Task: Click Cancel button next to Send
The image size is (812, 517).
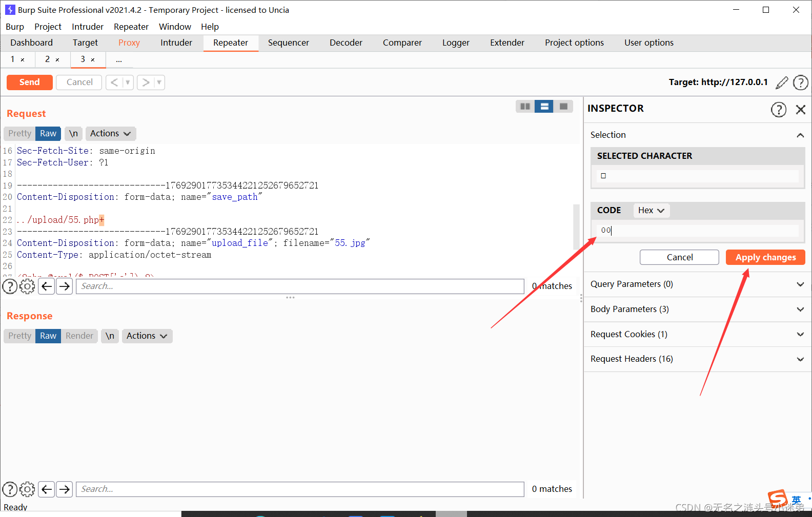Action: (79, 82)
